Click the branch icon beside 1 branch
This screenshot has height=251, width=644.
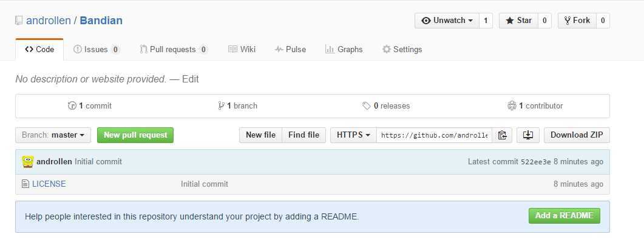[x=222, y=106]
